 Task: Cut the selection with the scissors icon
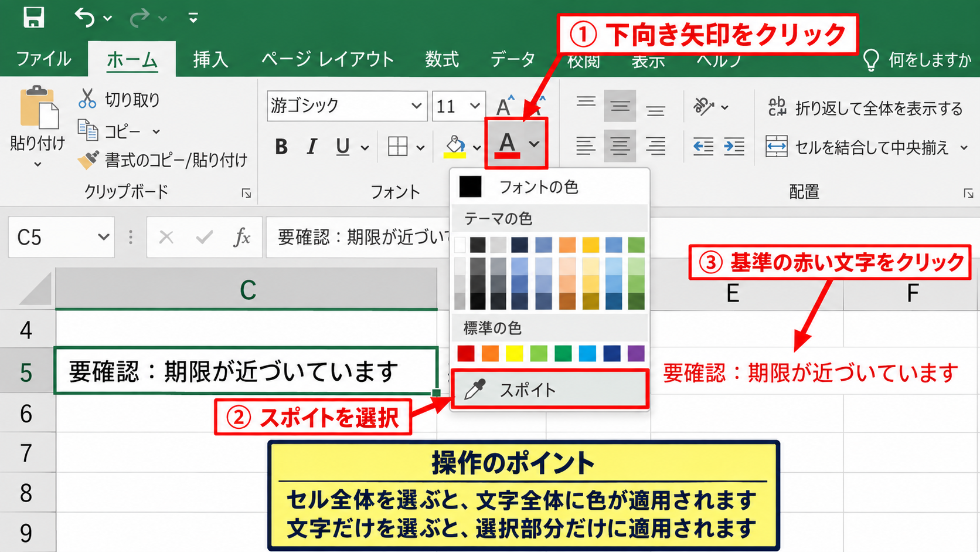tap(87, 99)
